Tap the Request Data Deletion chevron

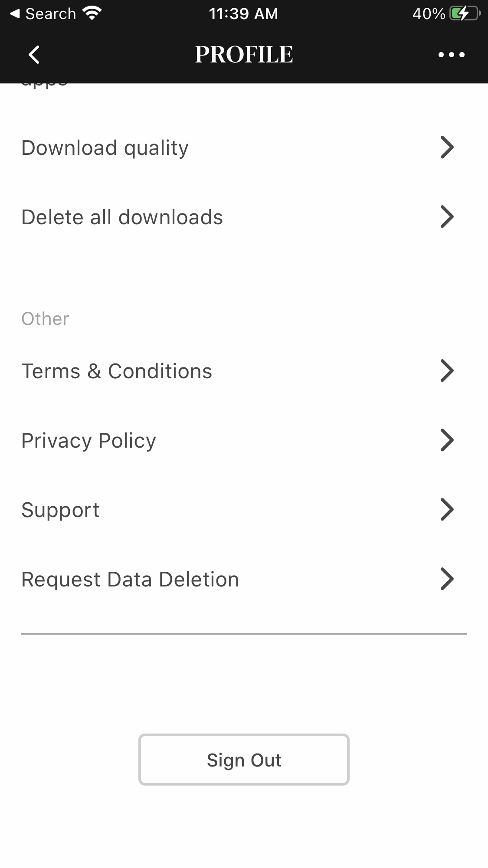447,579
